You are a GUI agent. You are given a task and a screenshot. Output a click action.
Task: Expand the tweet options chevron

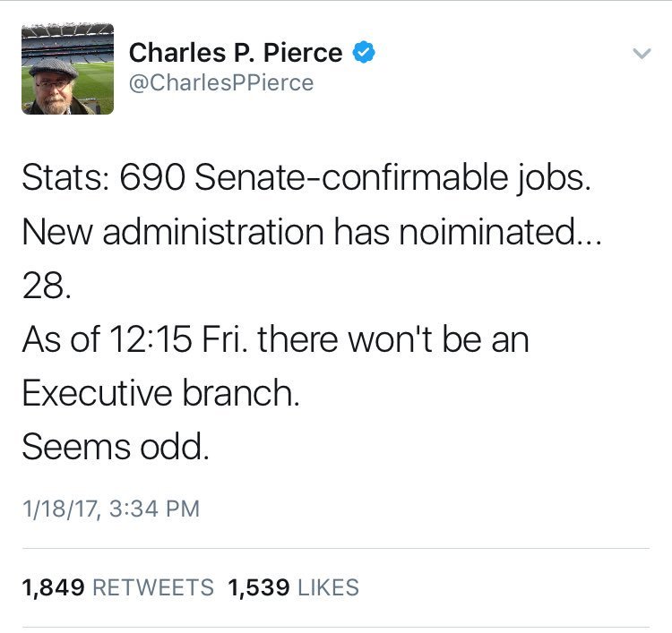[640, 55]
